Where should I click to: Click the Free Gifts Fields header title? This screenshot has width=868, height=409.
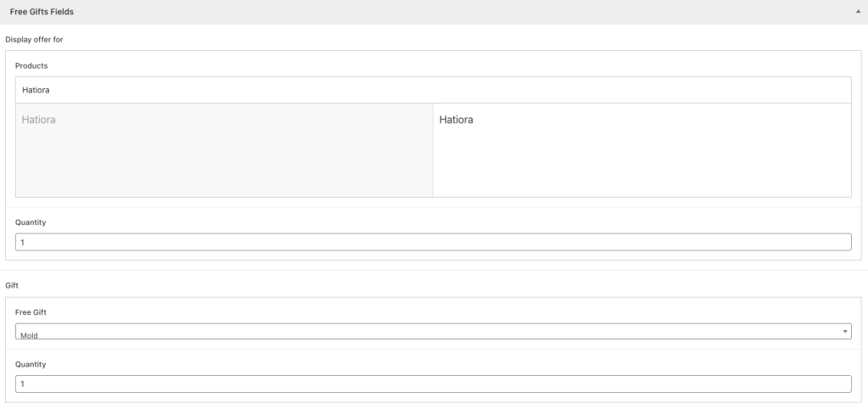(x=42, y=12)
